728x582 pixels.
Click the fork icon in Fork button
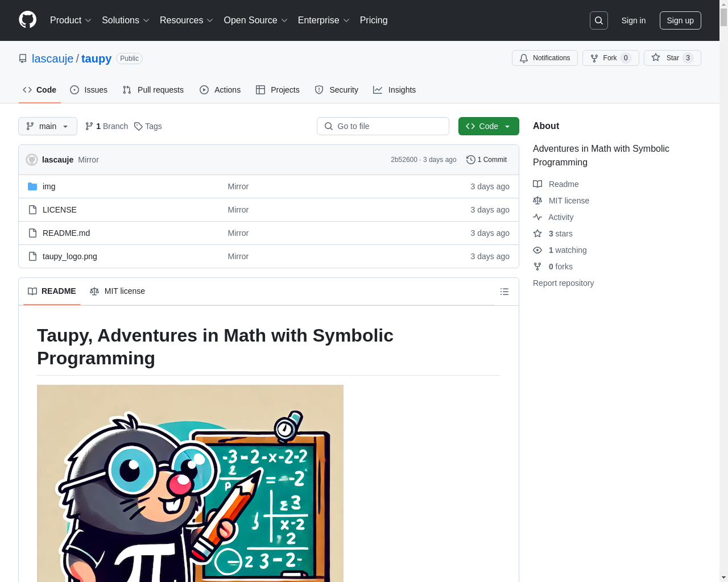(594, 58)
